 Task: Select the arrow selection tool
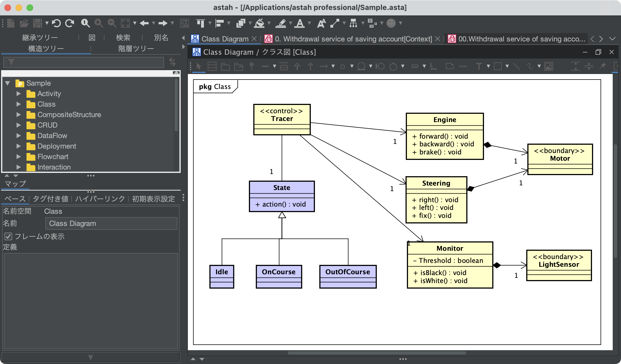[x=198, y=66]
